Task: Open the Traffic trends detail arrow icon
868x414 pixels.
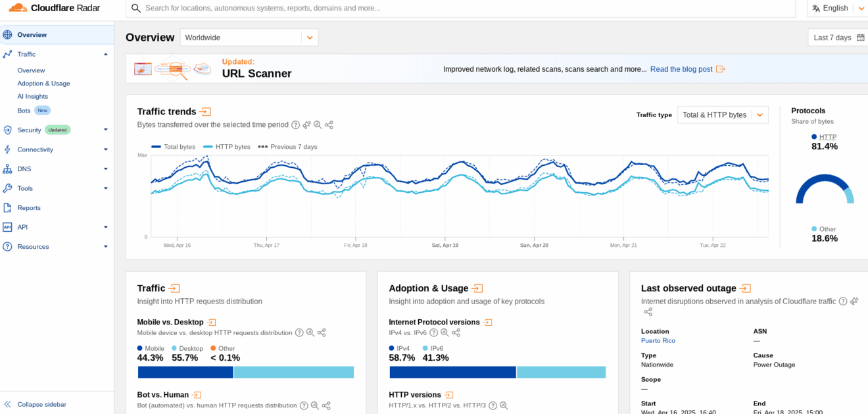Action: point(205,112)
